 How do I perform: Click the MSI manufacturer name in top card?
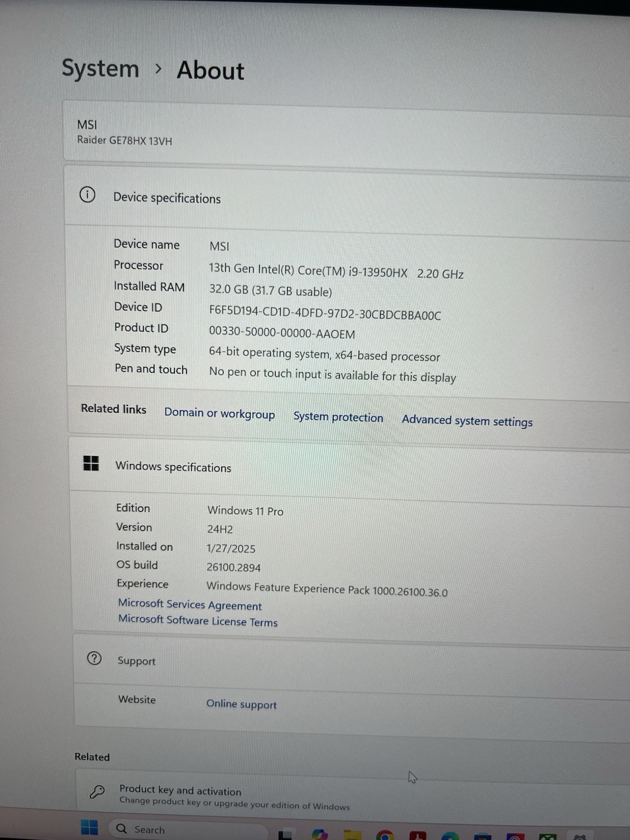click(87, 124)
